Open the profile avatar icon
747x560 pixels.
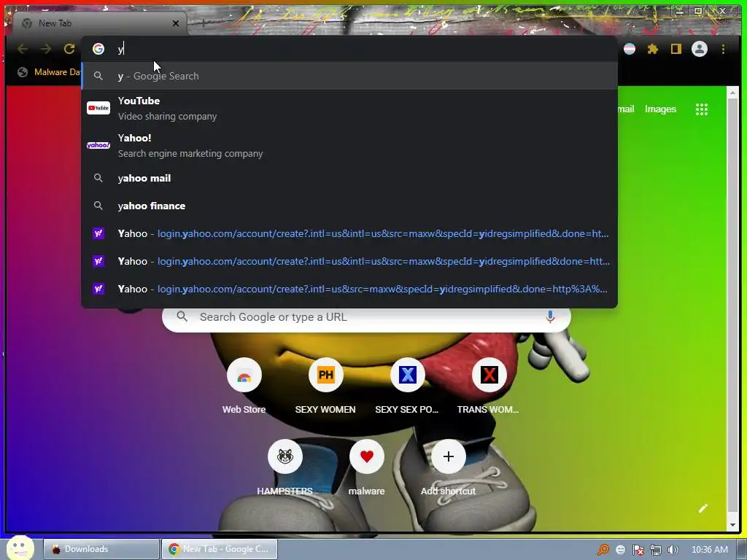tap(700, 49)
